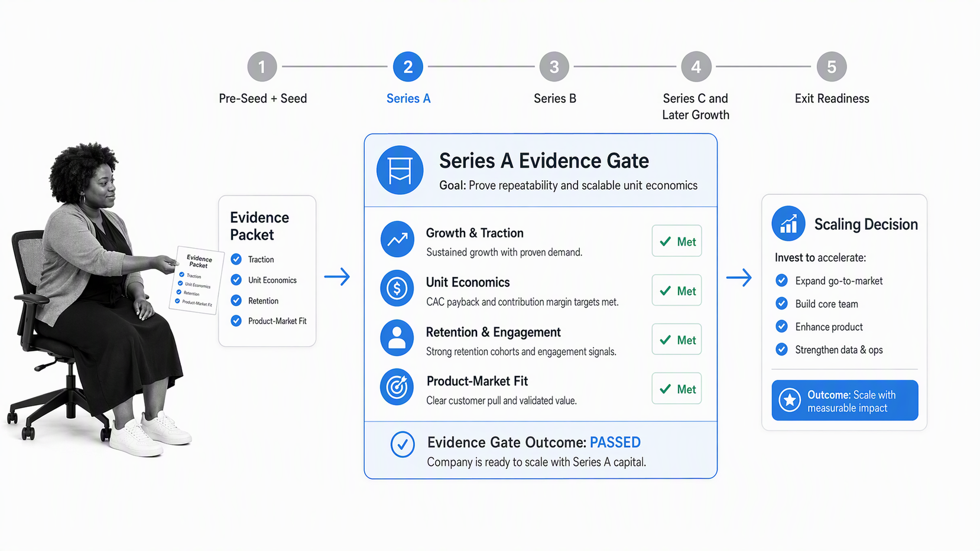Screen dimensions: 980x551
Task: Click the Retention & Engagement person icon
Action: click(397, 338)
